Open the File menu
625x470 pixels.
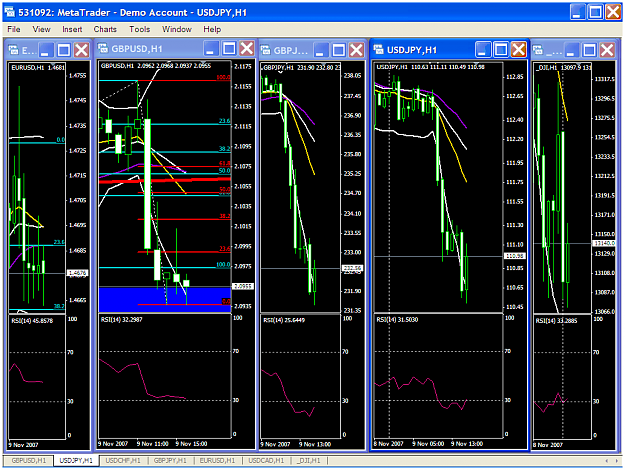[x=14, y=29]
